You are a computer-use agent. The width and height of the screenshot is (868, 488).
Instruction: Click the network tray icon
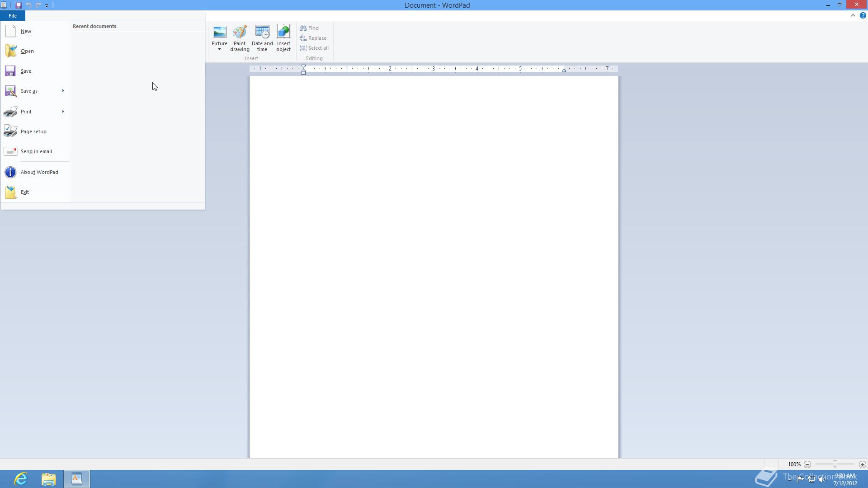tap(811, 479)
